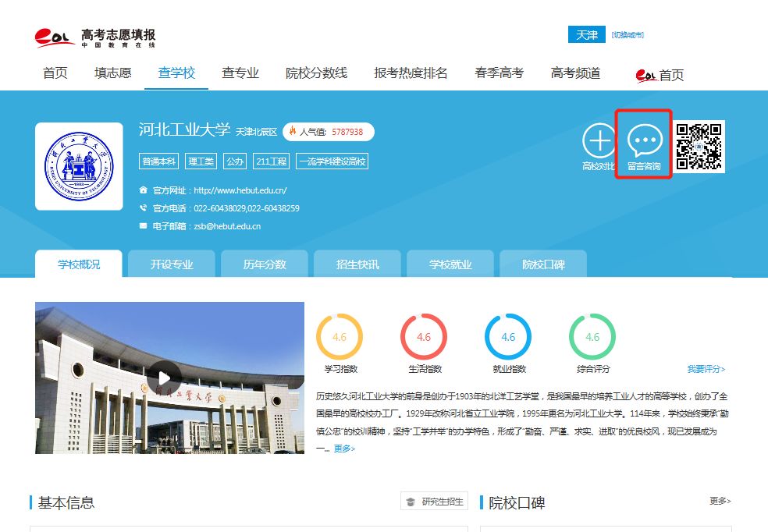Open 院校分数线 navigation item
This screenshot has height=532, width=768.
[x=316, y=73]
